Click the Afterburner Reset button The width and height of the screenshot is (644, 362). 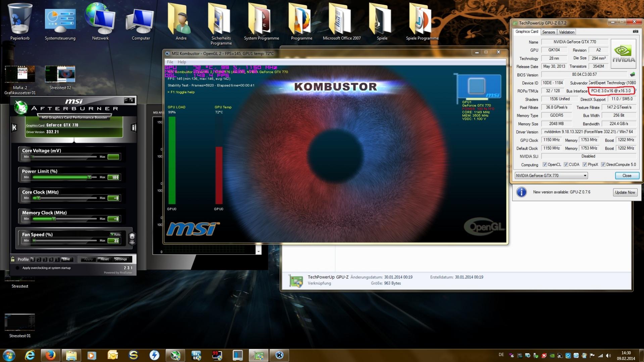pos(104,259)
